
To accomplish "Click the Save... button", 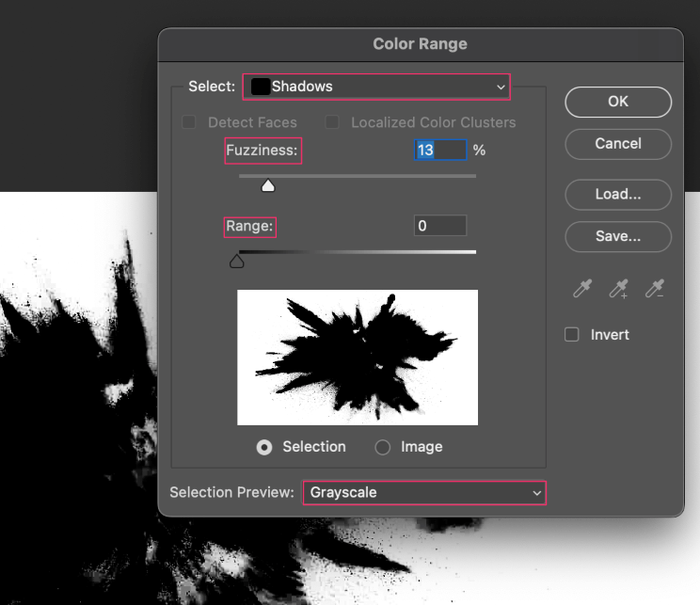I will (x=618, y=236).
